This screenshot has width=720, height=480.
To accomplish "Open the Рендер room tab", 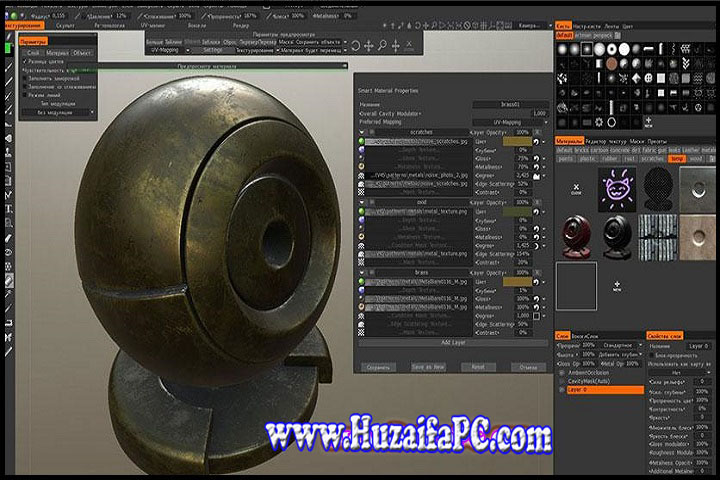I will (x=241, y=26).
